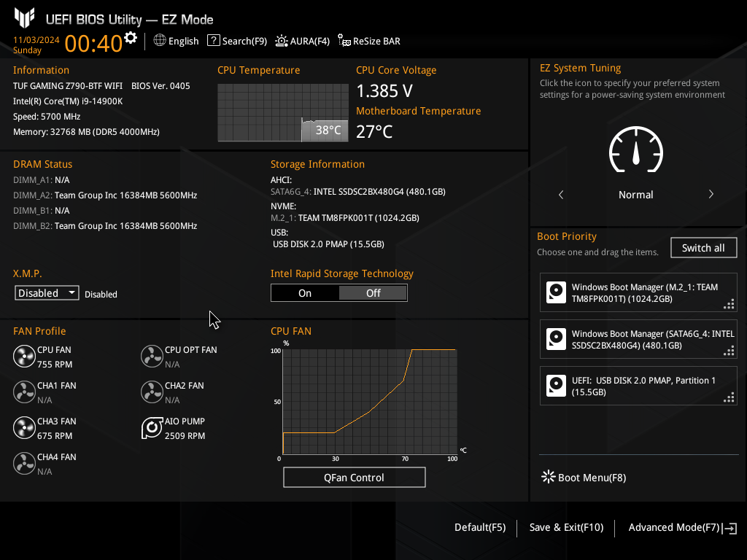Open the time settings gear icon
The height and width of the screenshot is (560, 747).
click(x=131, y=38)
